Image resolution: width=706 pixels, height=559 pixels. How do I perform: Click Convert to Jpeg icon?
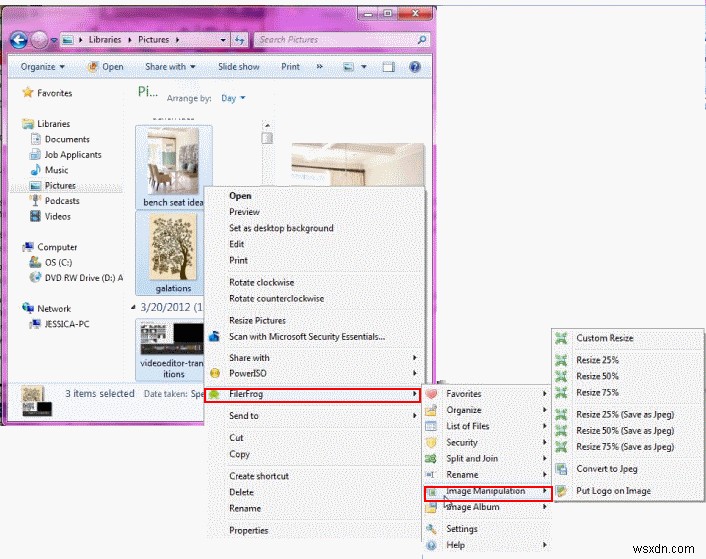[561, 469]
